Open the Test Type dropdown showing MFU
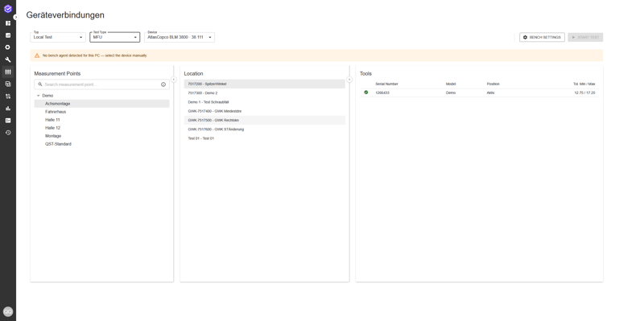The image size is (644, 321). (115, 37)
